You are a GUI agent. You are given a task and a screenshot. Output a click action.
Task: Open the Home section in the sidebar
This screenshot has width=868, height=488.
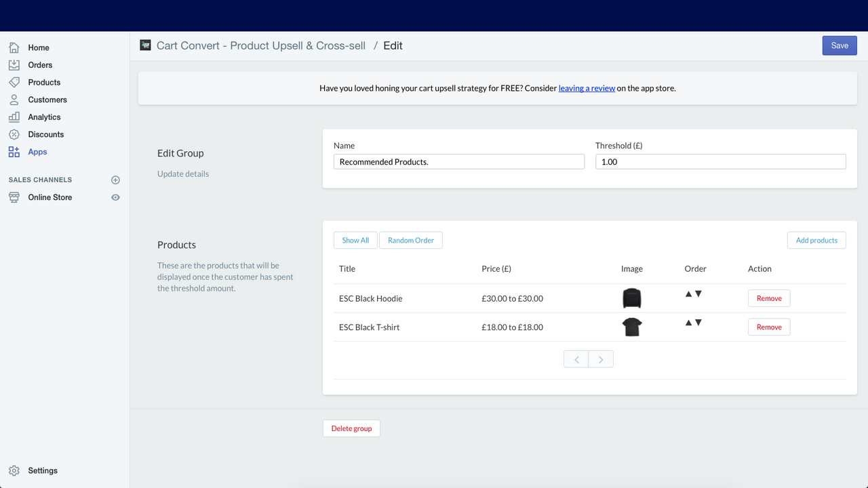pyautogui.click(x=14, y=47)
